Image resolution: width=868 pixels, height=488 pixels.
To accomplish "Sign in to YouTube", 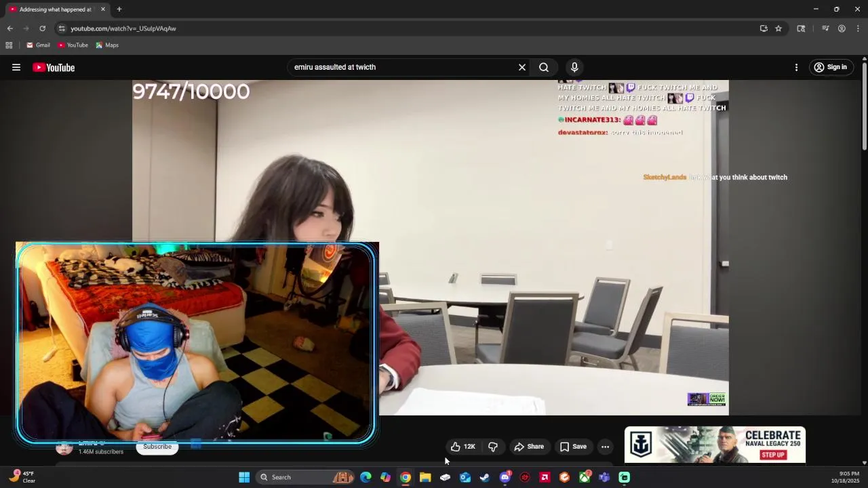I will (831, 67).
